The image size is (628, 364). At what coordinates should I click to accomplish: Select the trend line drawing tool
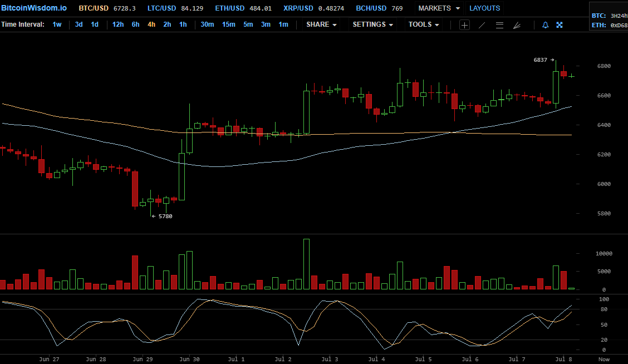coord(482,24)
